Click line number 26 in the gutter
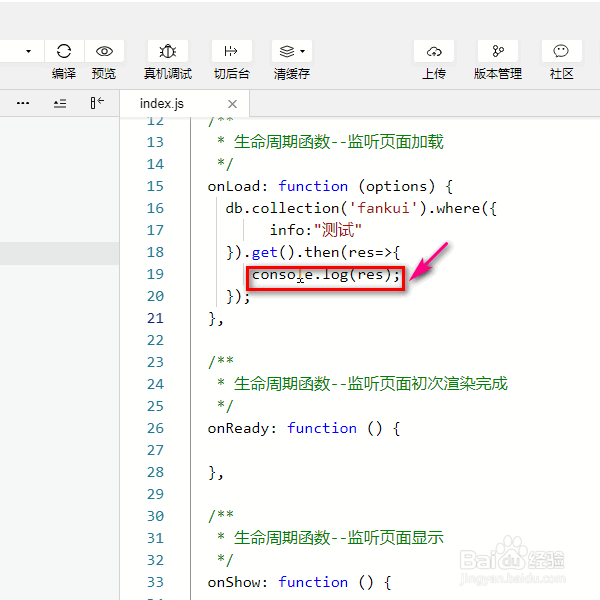This screenshot has height=600, width=600. click(x=155, y=428)
